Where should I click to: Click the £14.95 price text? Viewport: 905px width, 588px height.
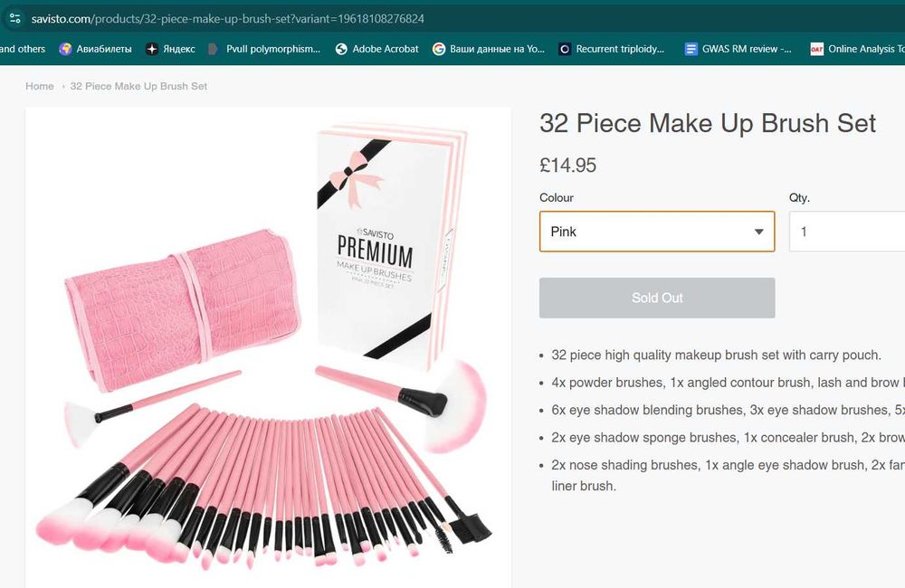click(x=567, y=165)
